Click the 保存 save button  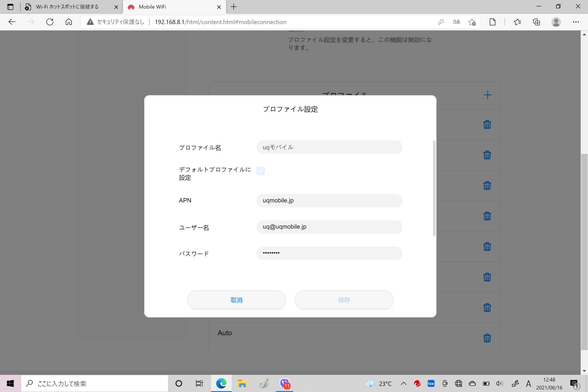(344, 300)
